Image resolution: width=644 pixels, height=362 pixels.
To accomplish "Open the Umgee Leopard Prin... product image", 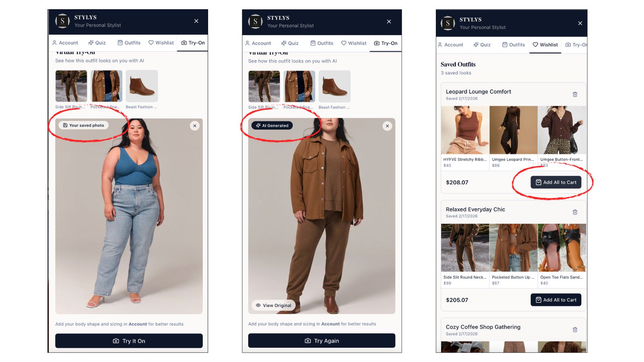I will tap(514, 130).
